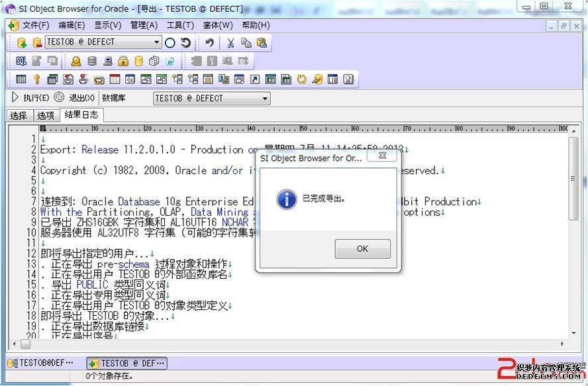This screenshot has height=386, width=588.
Task: Click the rollback icon beside commit circle
Action: click(186, 42)
